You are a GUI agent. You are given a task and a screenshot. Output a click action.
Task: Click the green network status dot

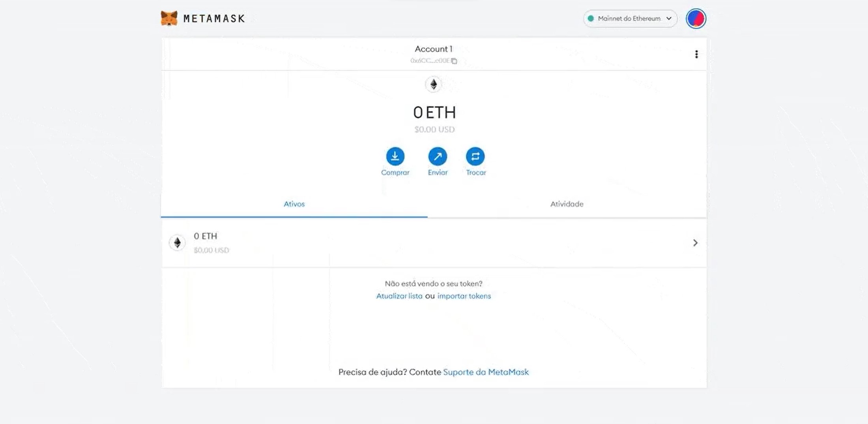591,19
